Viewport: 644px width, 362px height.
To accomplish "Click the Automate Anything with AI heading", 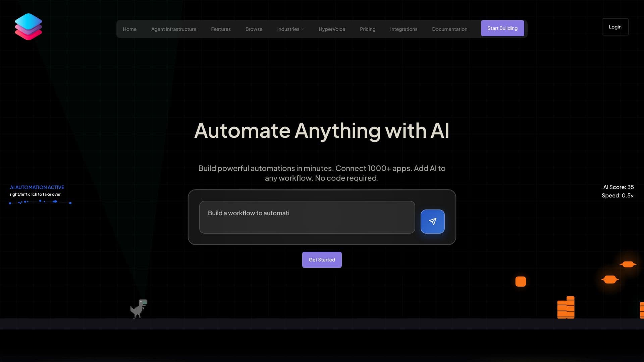I will [x=322, y=131].
